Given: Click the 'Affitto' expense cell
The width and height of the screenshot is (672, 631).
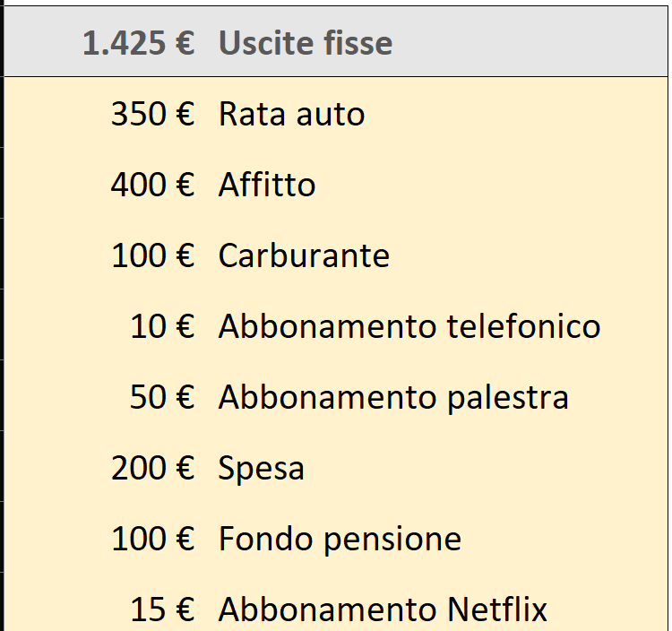Looking at the screenshot, I should click(267, 185).
